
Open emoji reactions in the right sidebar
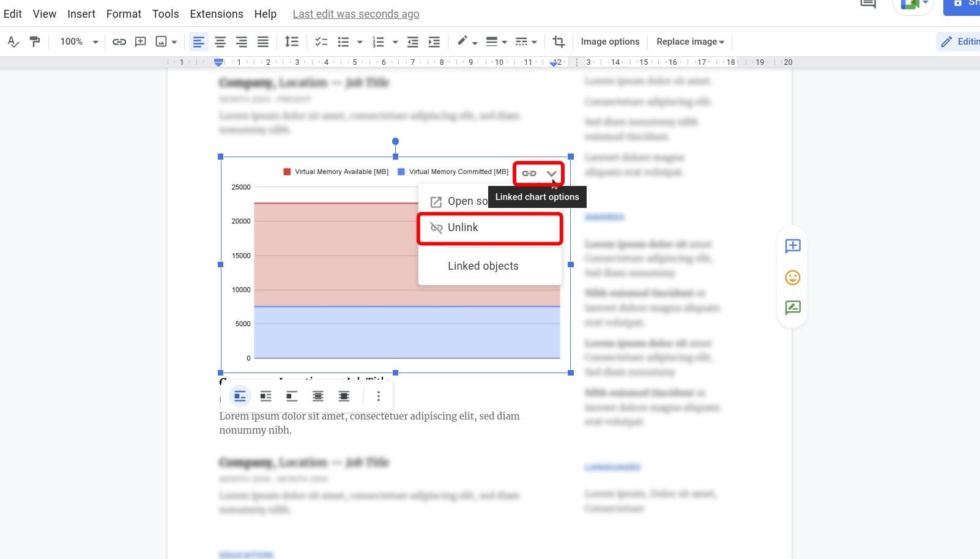point(792,277)
